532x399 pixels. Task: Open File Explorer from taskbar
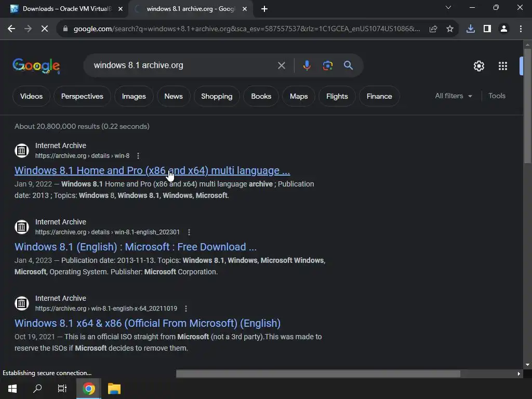tap(114, 389)
